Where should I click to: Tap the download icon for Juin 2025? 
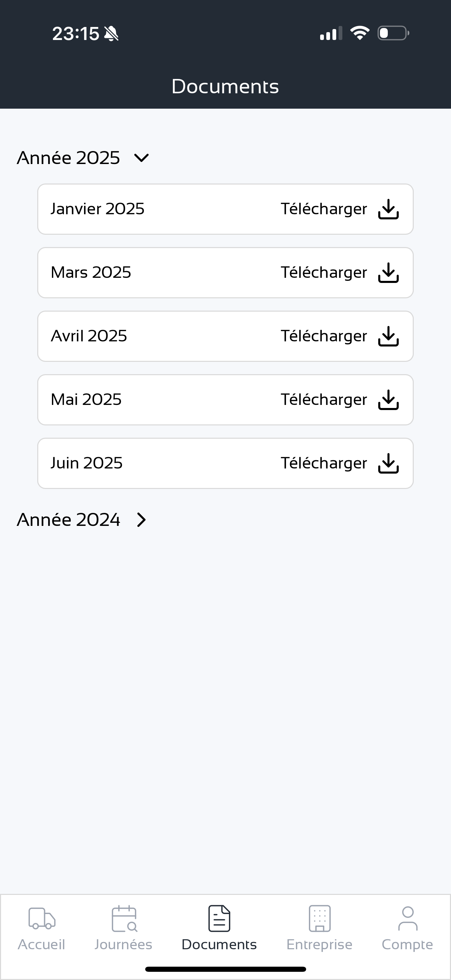[388, 463]
